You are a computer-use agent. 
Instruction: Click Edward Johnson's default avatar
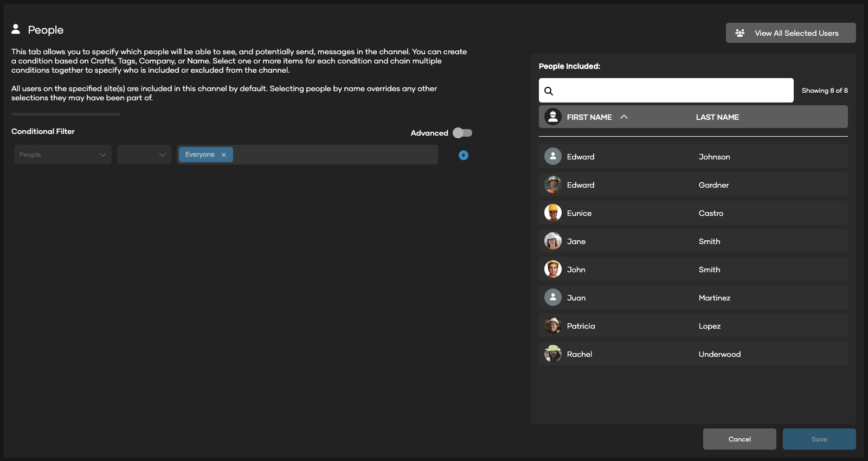(x=553, y=156)
